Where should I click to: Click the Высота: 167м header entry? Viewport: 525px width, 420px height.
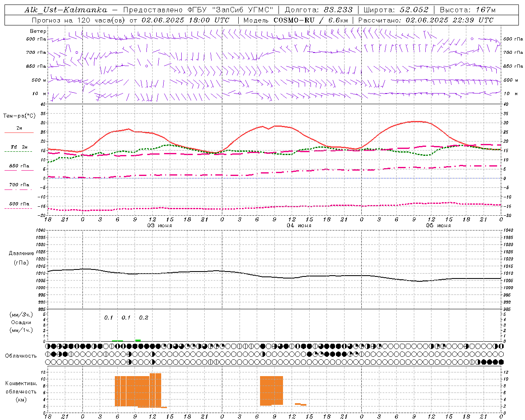click(x=468, y=10)
